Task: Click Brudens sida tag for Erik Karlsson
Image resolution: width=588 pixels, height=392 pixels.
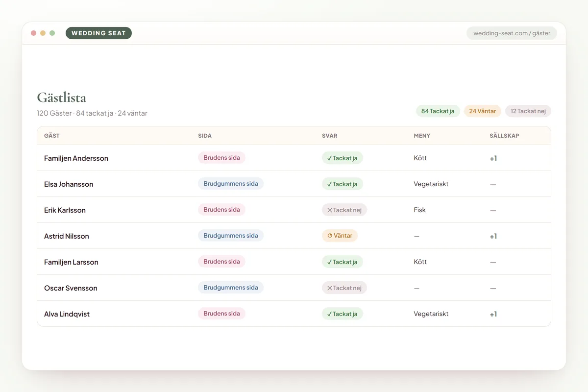Action: (221, 210)
